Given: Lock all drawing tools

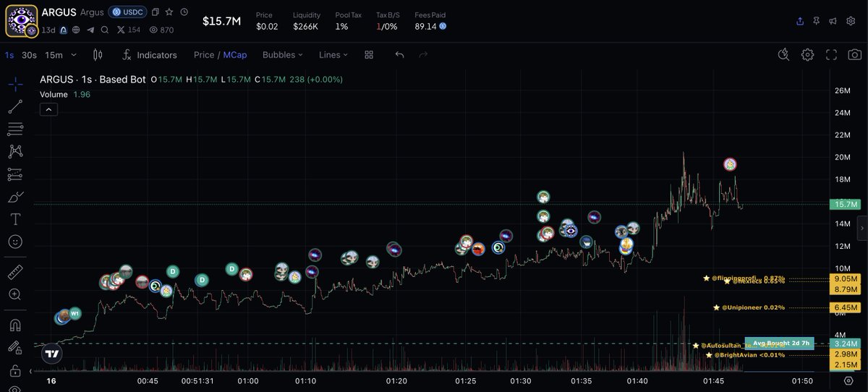Looking at the screenshot, I should pos(15,370).
